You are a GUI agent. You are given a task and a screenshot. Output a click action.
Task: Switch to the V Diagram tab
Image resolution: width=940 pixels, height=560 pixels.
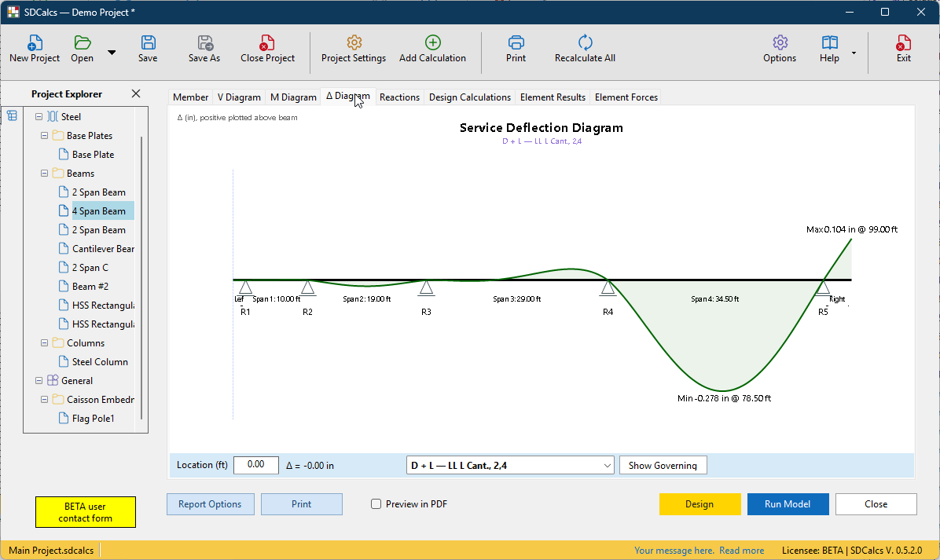coord(239,97)
